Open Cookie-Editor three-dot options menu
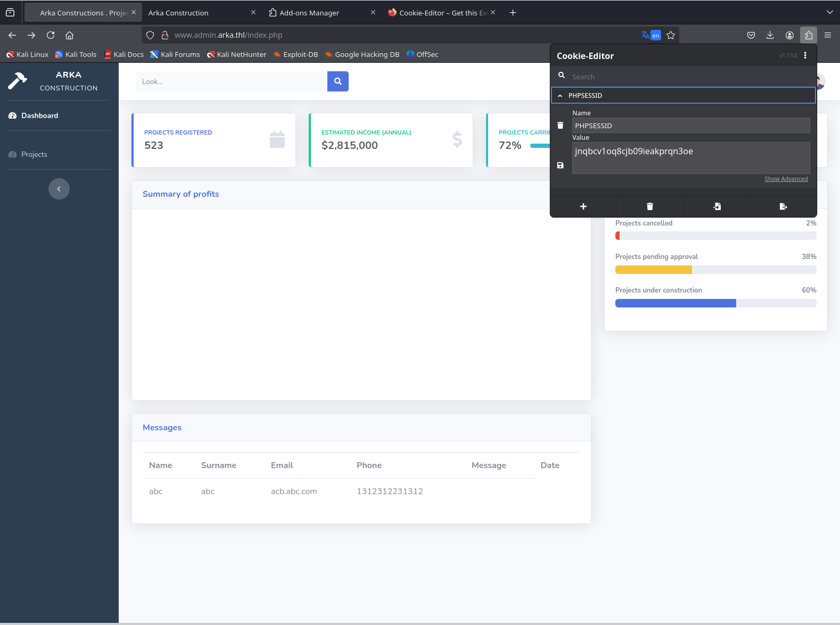Image resolution: width=840 pixels, height=625 pixels. (x=805, y=55)
